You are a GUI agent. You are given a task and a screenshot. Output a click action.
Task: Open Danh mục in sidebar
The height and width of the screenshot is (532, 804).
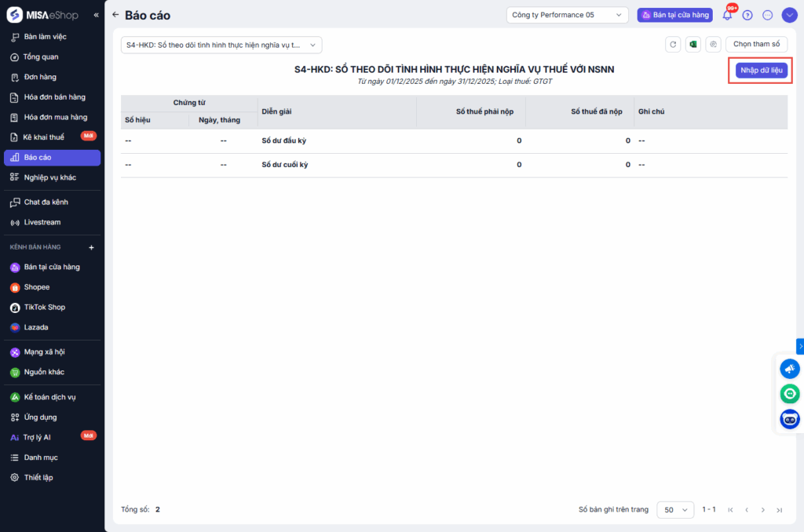[x=52, y=457]
